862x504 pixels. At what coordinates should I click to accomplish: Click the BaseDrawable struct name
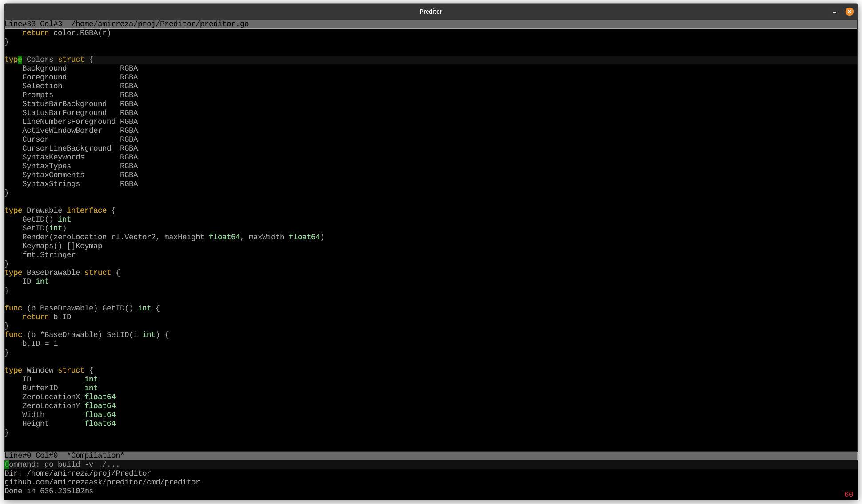53,273
